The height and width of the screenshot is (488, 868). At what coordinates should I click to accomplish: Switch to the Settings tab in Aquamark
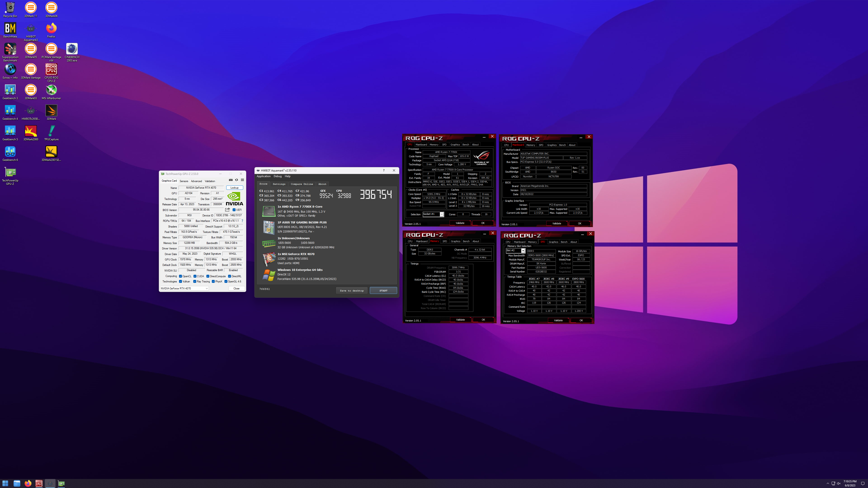coord(279,184)
